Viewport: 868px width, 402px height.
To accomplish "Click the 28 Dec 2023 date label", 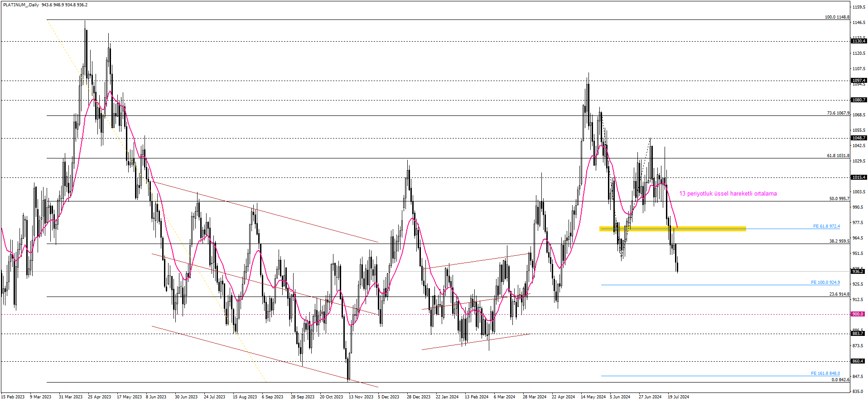I will pyautogui.click(x=419, y=397).
